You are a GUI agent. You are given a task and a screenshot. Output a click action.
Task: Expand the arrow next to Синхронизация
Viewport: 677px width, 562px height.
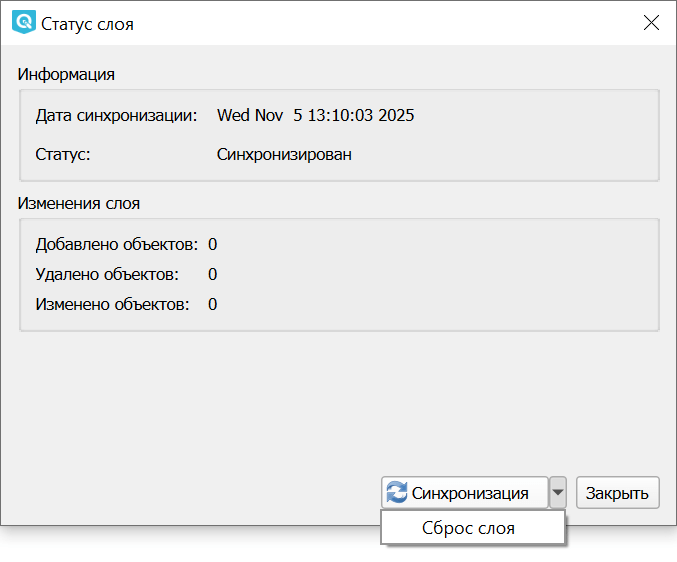pos(558,492)
